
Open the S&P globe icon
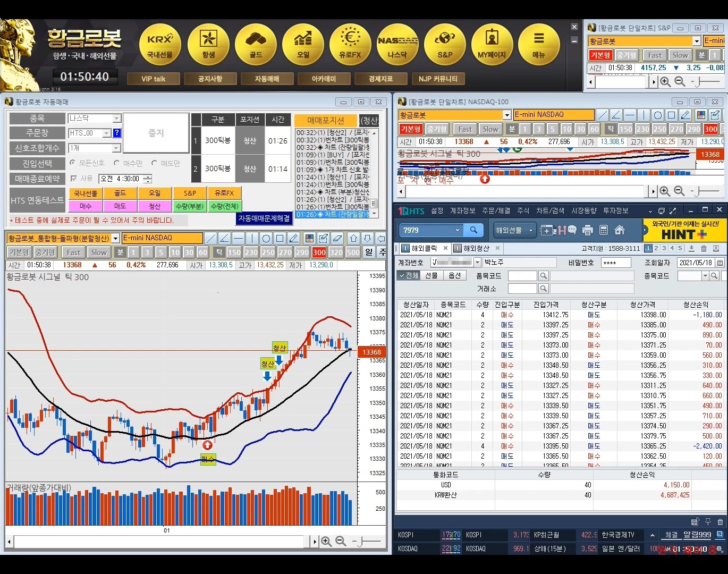[445, 45]
